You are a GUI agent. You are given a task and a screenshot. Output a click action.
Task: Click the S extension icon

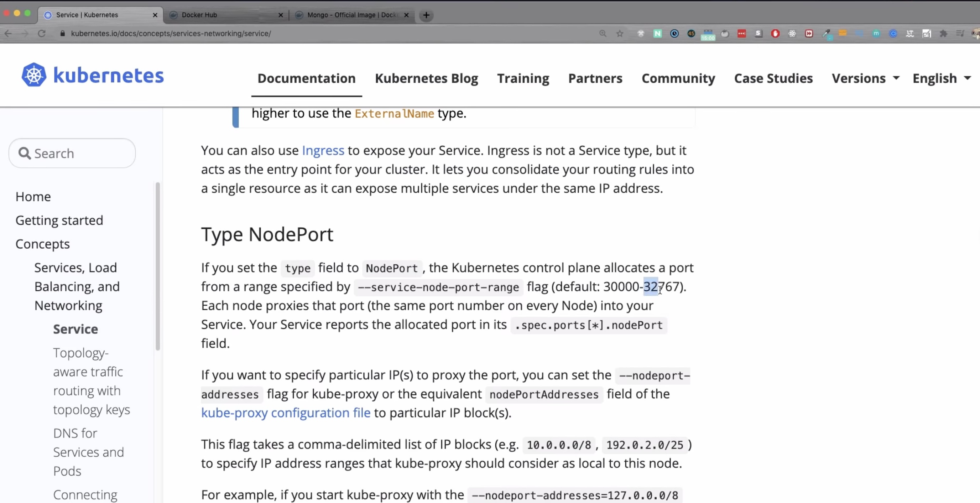point(759,33)
